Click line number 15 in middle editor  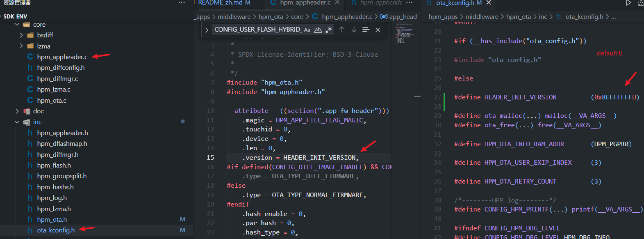[x=210, y=158]
